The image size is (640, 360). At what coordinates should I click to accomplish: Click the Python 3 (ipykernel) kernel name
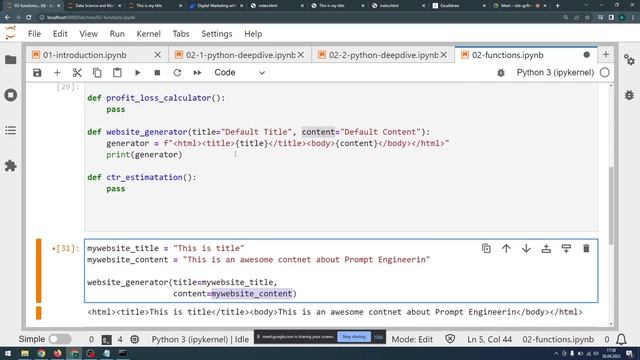point(555,73)
